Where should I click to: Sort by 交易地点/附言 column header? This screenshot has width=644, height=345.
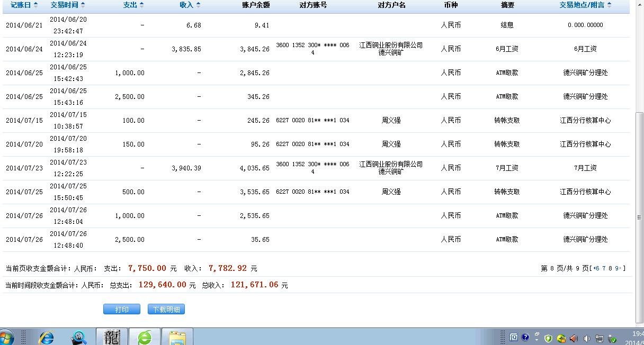pos(585,5)
